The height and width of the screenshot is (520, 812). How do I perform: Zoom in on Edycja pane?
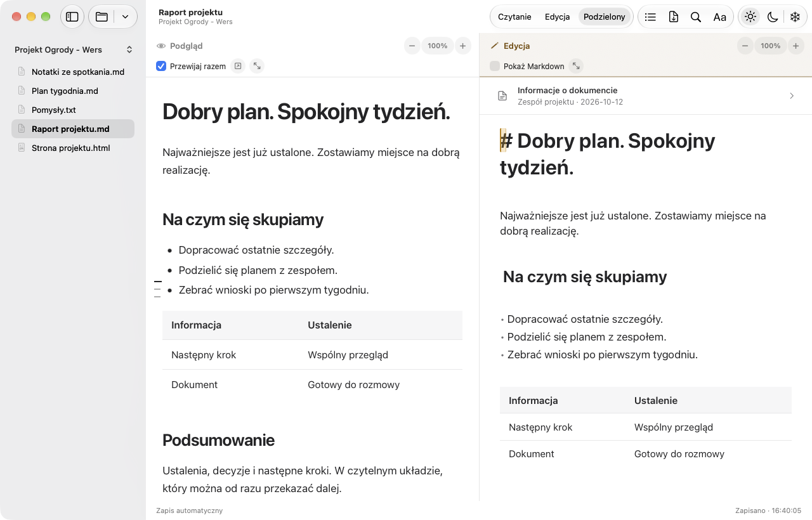[796, 46]
